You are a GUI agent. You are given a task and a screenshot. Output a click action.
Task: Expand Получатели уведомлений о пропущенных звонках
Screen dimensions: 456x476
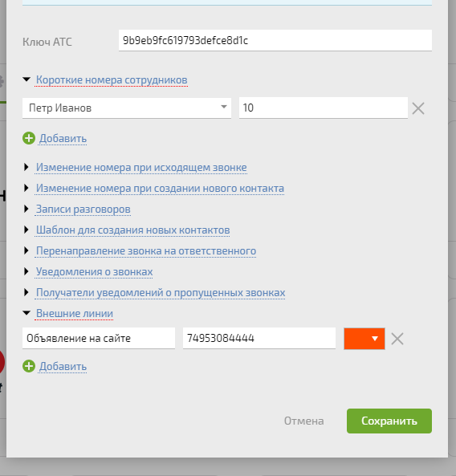[161, 293]
